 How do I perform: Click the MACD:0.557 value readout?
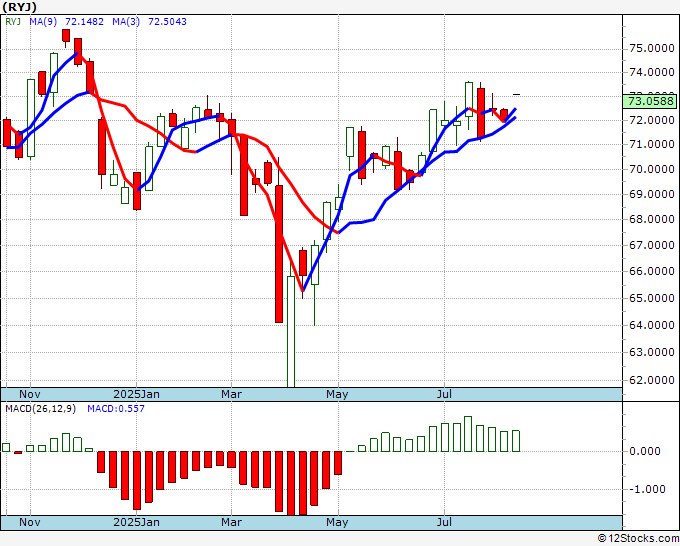[116, 409]
